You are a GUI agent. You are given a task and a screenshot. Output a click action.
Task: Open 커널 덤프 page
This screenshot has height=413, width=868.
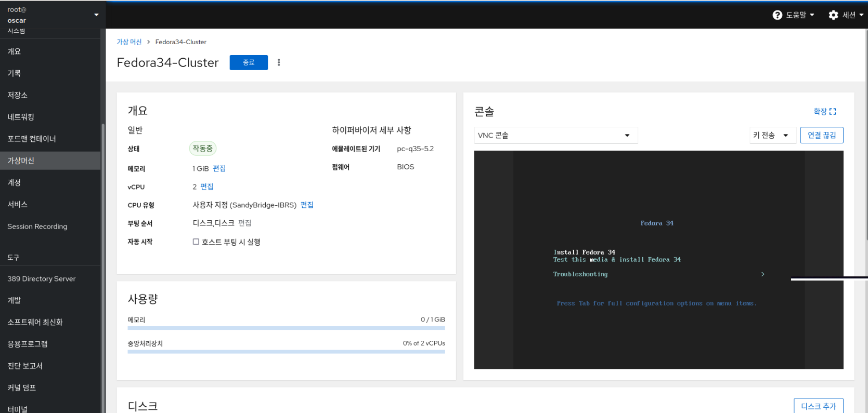(50, 388)
